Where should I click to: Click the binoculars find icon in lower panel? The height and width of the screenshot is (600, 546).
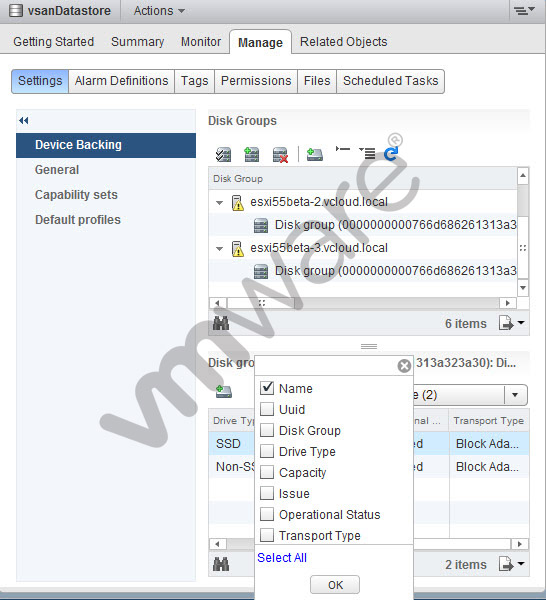click(x=221, y=565)
